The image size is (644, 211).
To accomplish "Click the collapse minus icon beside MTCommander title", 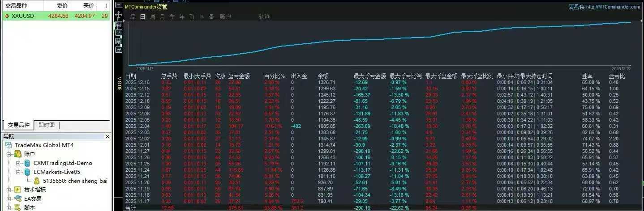I will tap(119, 5).
